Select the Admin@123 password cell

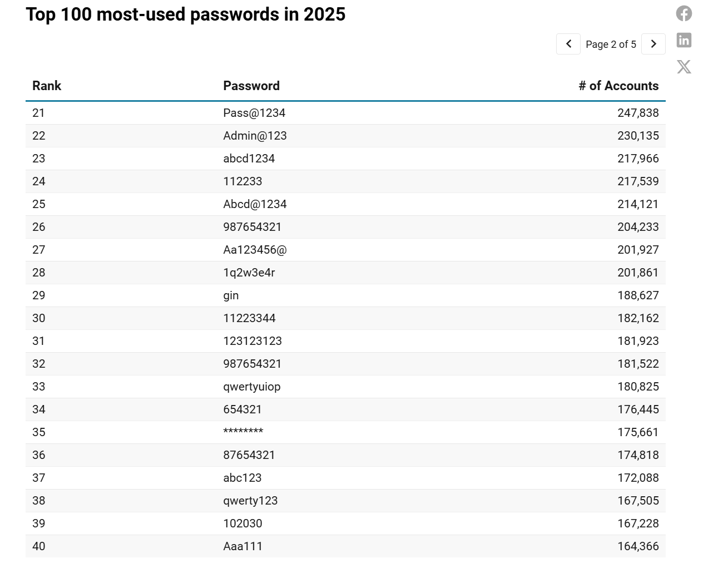(x=255, y=136)
